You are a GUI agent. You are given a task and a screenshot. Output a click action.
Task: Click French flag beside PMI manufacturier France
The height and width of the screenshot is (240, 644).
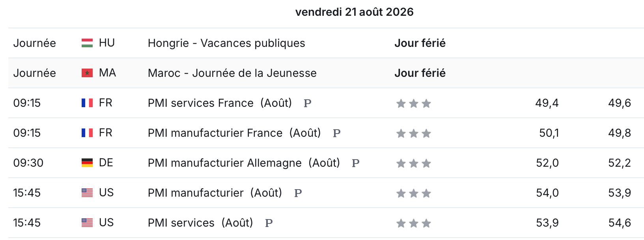click(87, 133)
